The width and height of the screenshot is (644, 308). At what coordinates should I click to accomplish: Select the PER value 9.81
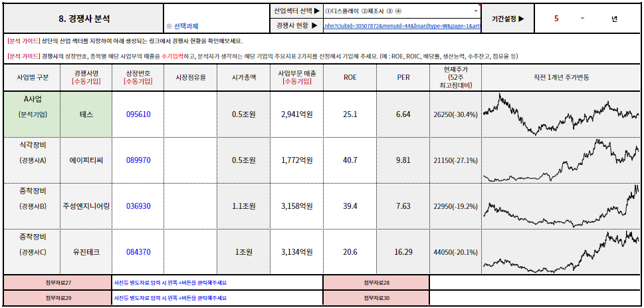point(403,160)
